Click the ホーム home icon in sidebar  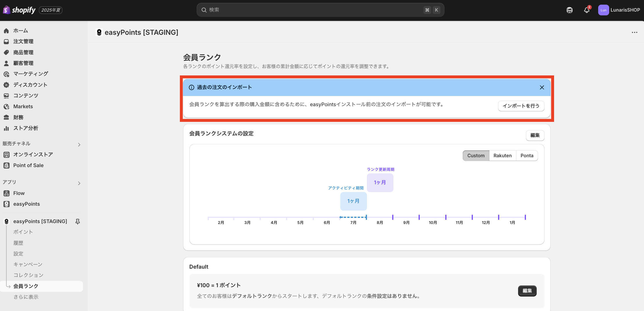coord(6,31)
